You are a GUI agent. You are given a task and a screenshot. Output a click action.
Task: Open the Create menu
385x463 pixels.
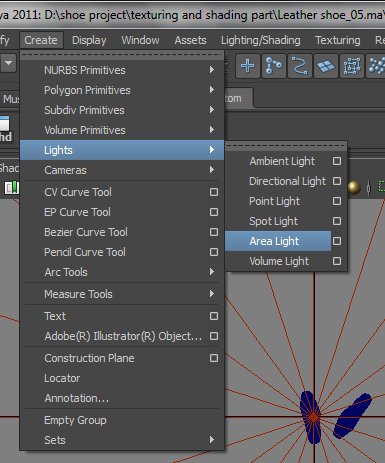(41, 40)
